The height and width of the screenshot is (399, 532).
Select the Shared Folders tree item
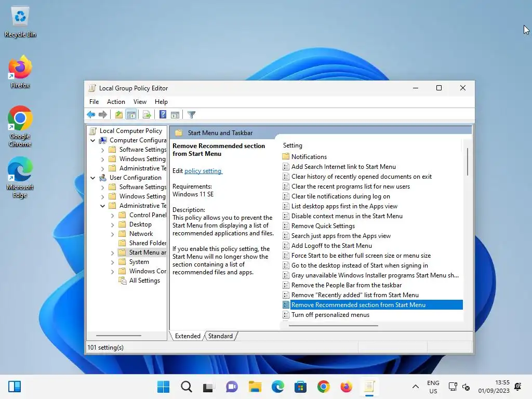[148, 243]
